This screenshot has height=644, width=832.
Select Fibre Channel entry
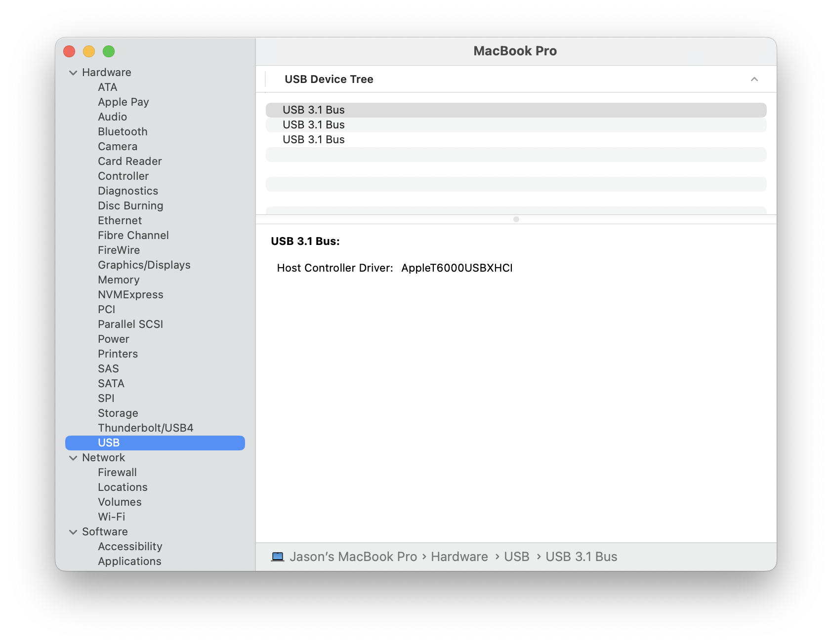[133, 236]
